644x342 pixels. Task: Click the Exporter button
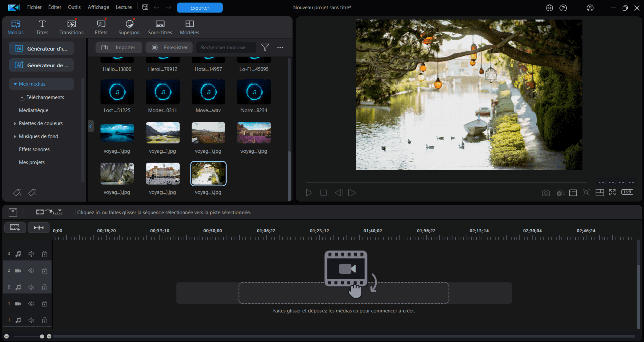[200, 8]
